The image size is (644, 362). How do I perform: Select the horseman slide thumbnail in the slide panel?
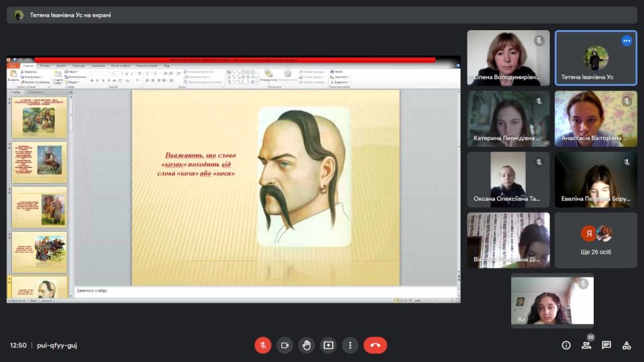click(x=40, y=162)
